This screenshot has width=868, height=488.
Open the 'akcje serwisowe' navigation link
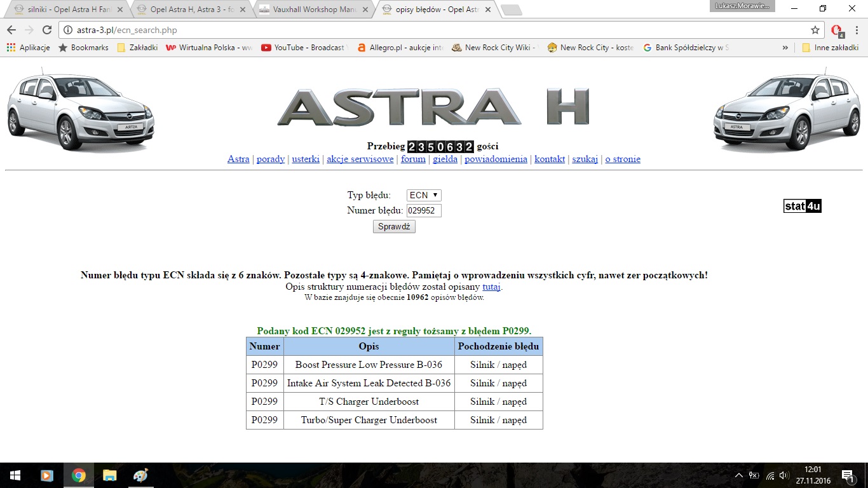tap(360, 159)
